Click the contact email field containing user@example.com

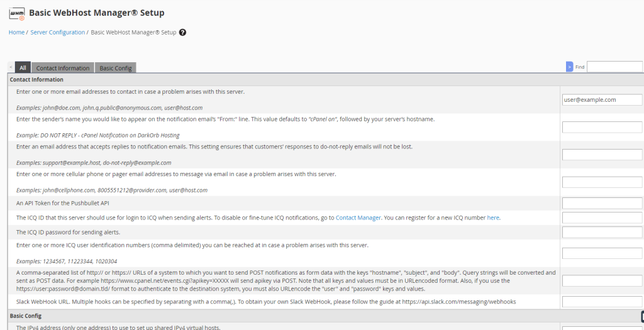pos(602,100)
